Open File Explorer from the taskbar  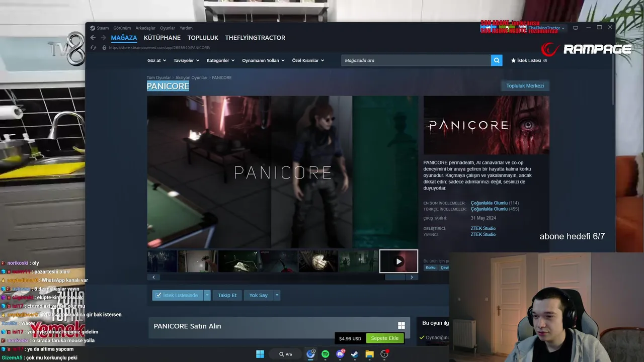coord(369,354)
